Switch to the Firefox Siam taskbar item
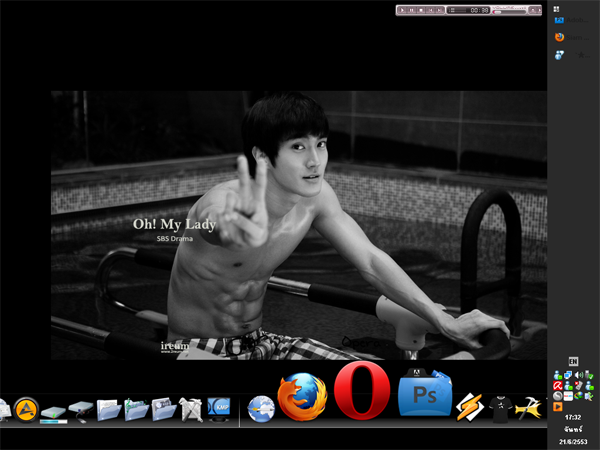The image size is (600, 450). click(572, 37)
